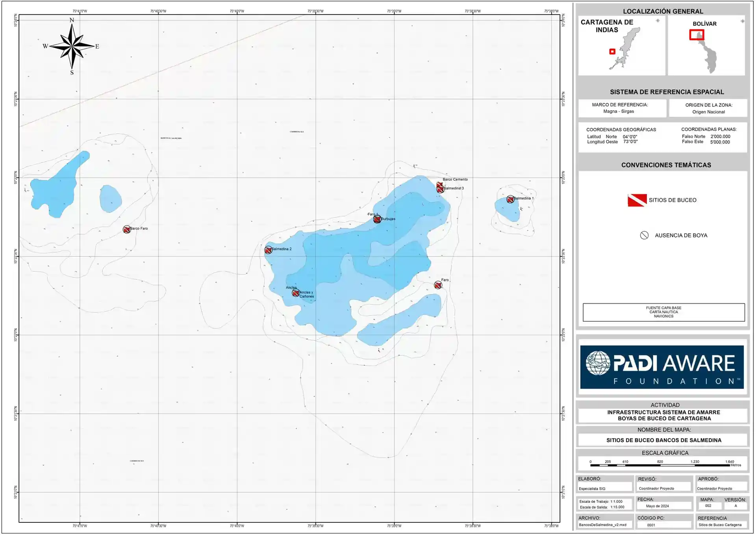The height and width of the screenshot is (535, 756).
Task: Click the Faro dive site marker
Action: [438, 285]
